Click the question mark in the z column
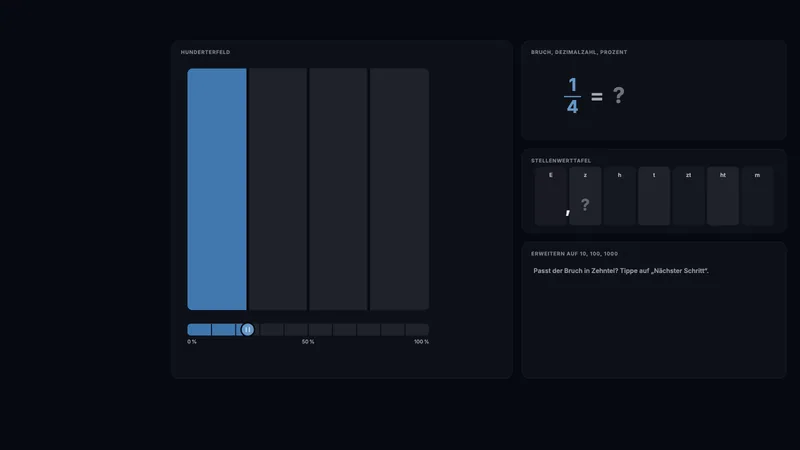The image size is (800, 450). tap(585, 205)
